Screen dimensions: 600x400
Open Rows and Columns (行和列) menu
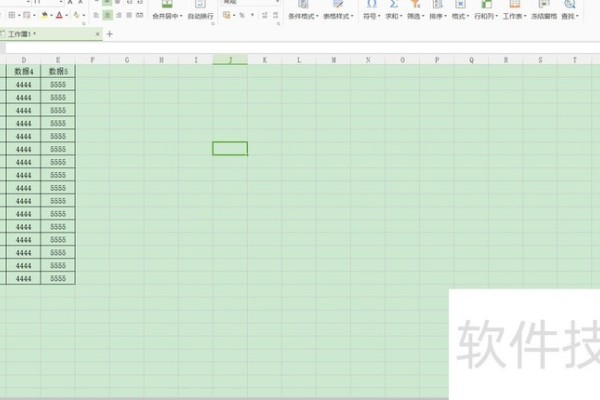coord(486,16)
